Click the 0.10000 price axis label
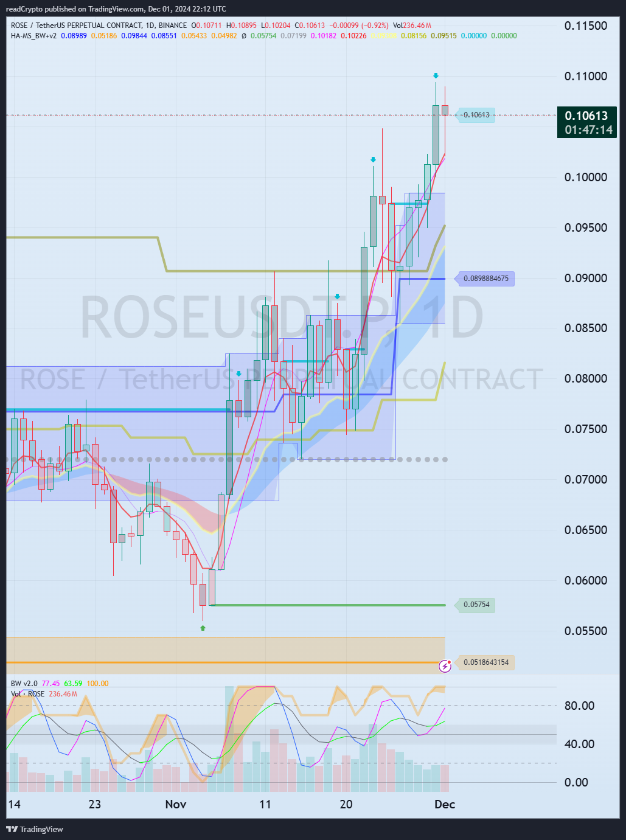 click(586, 177)
